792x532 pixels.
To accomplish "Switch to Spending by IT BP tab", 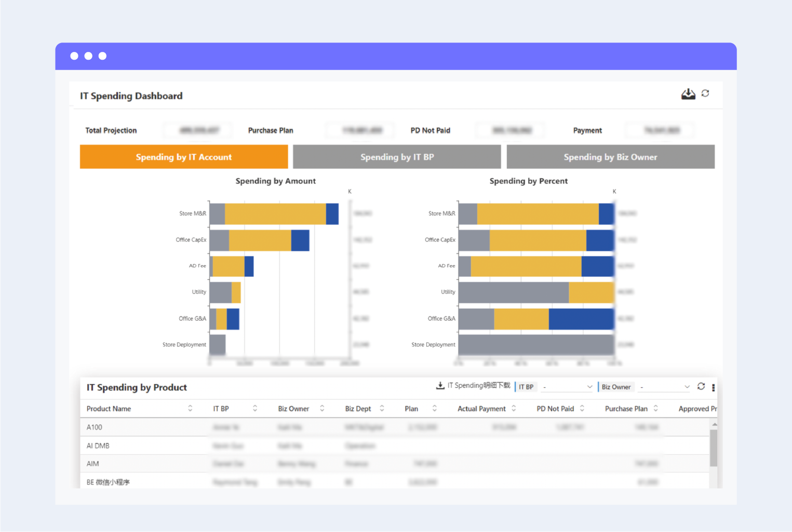I will click(397, 157).
